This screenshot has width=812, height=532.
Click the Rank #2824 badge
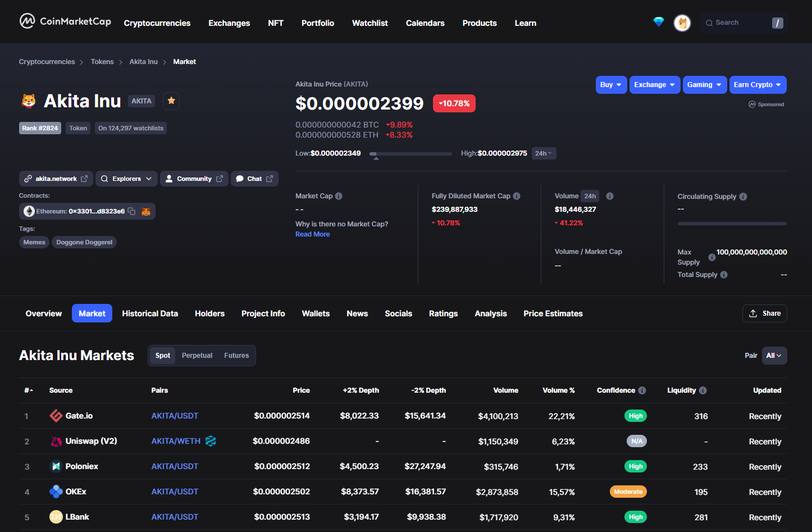40,128
